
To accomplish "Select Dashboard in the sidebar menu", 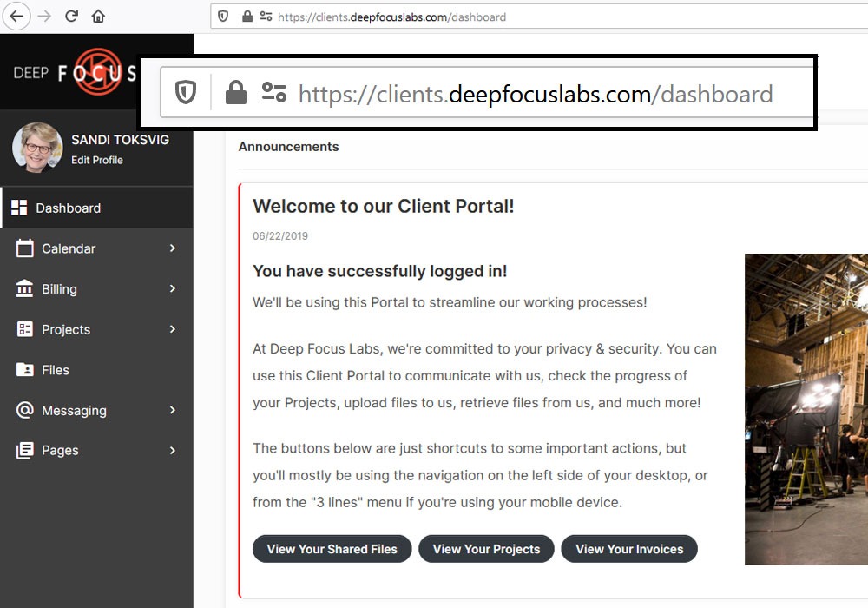I will (68, 208).
